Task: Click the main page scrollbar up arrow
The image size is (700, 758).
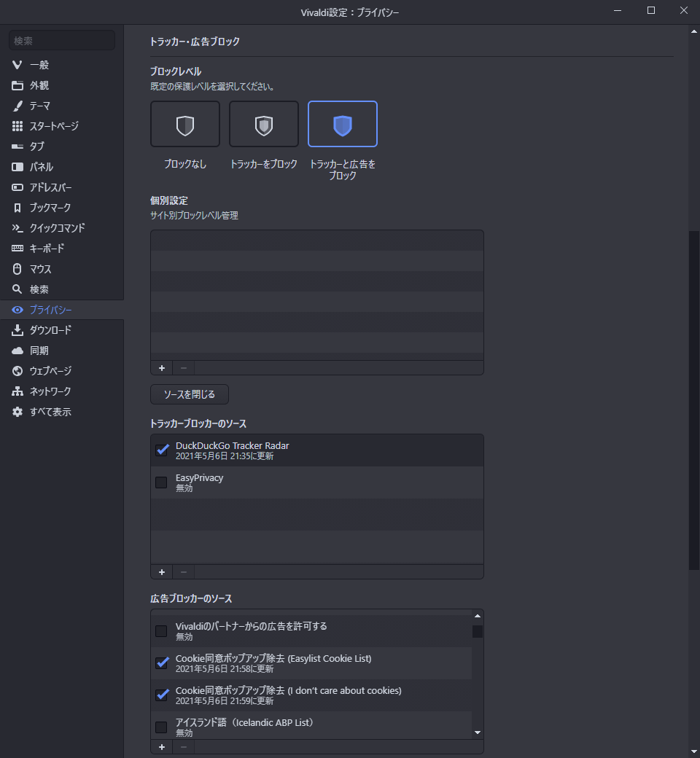Action: click(694, 31)
